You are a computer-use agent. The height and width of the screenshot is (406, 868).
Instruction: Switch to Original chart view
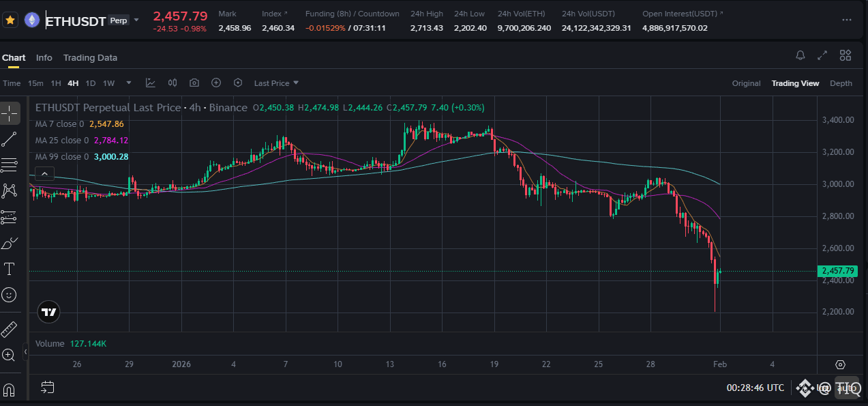coord(746,83)
